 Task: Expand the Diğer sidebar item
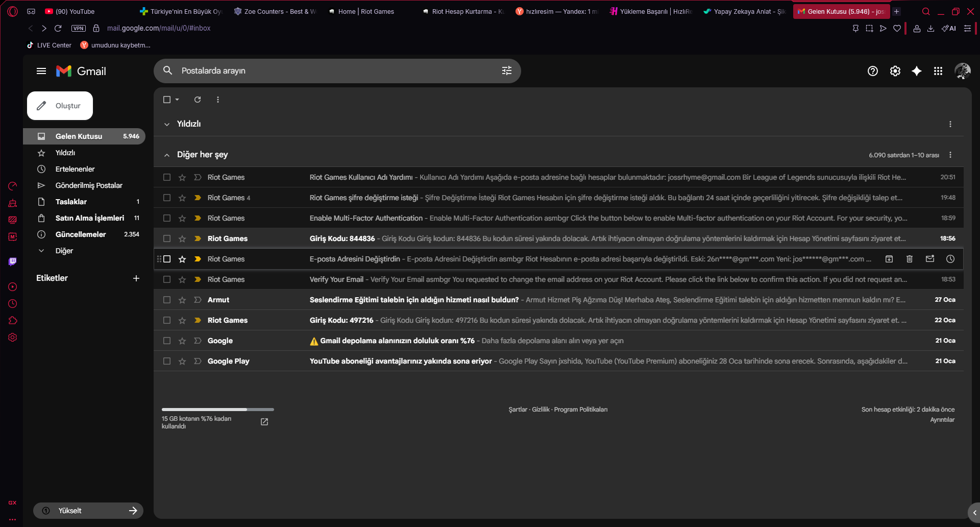tap(64, 251)
